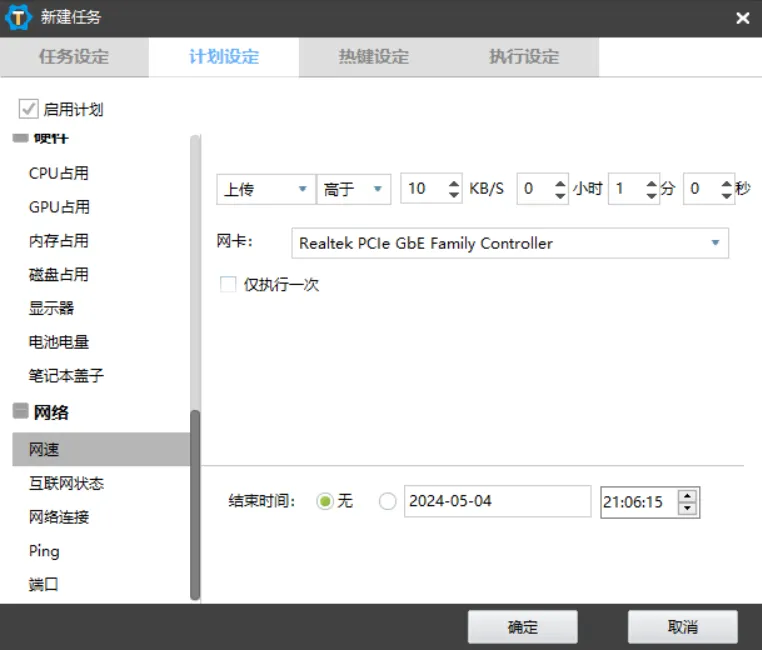Collapse the 网络 category icon

pos(20,411)
